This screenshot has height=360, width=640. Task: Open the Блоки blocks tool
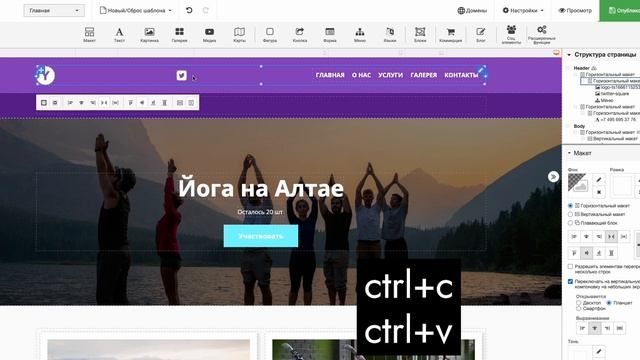pyautogui.click(x=420, y=35)
